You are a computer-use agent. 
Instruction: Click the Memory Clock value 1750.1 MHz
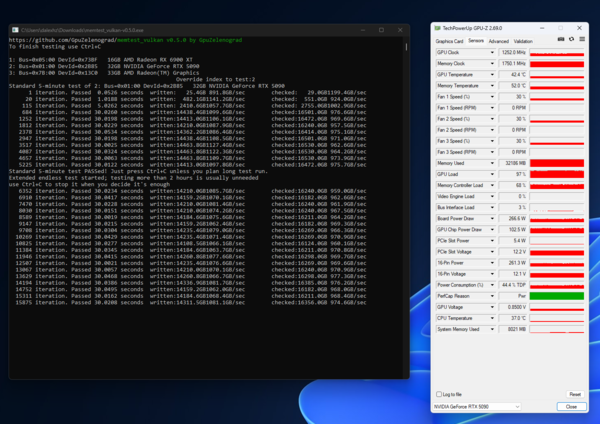click(x=513, y=64)
